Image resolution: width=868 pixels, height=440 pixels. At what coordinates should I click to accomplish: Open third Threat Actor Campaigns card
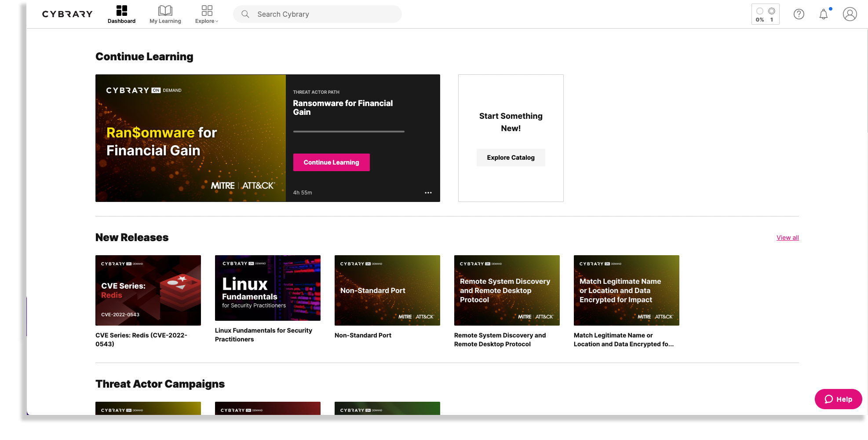tap(387, 408)
